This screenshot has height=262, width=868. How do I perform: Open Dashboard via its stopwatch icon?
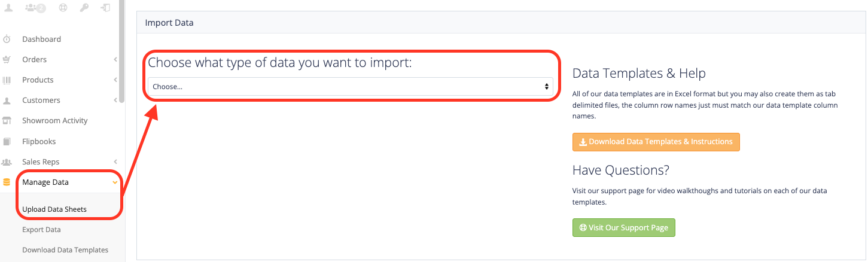point(7,39)
